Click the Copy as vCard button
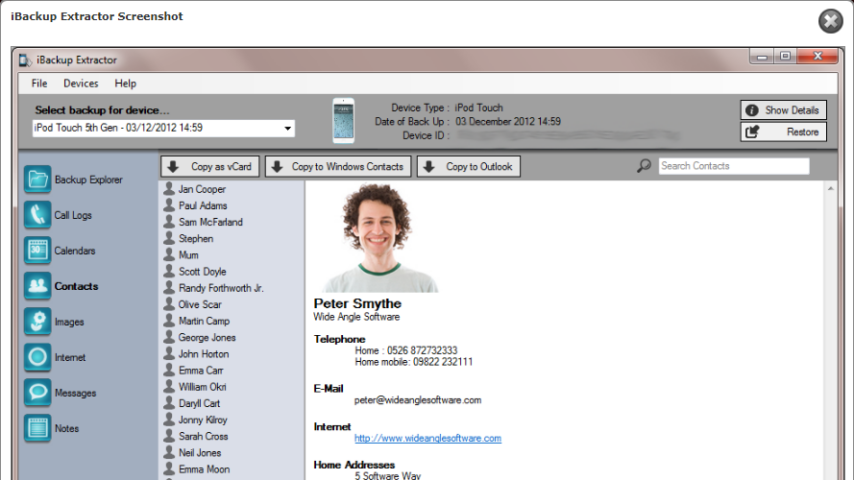 pyautogui.click(x=210, y=167)
